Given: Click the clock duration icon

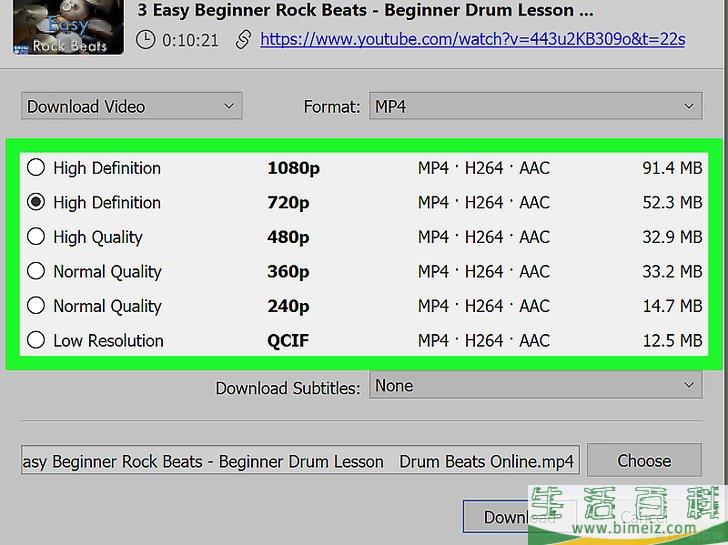Looking at the screenshot, I should [146, 40].
